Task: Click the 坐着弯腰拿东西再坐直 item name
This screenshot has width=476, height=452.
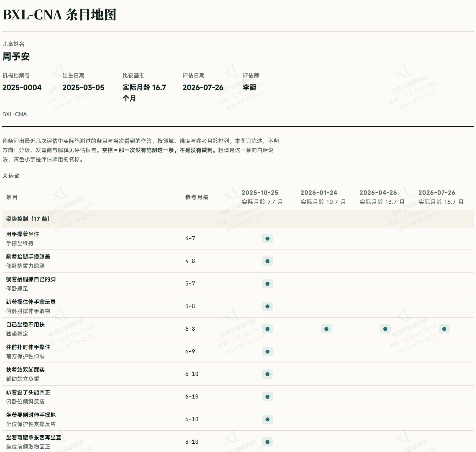Action: tap(34, 437)
